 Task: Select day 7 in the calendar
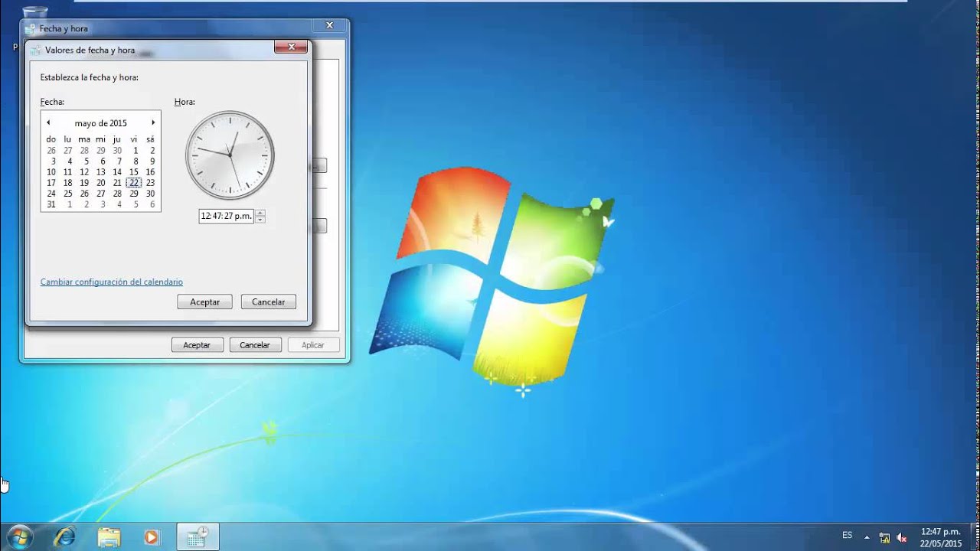(x=119, y=161)
